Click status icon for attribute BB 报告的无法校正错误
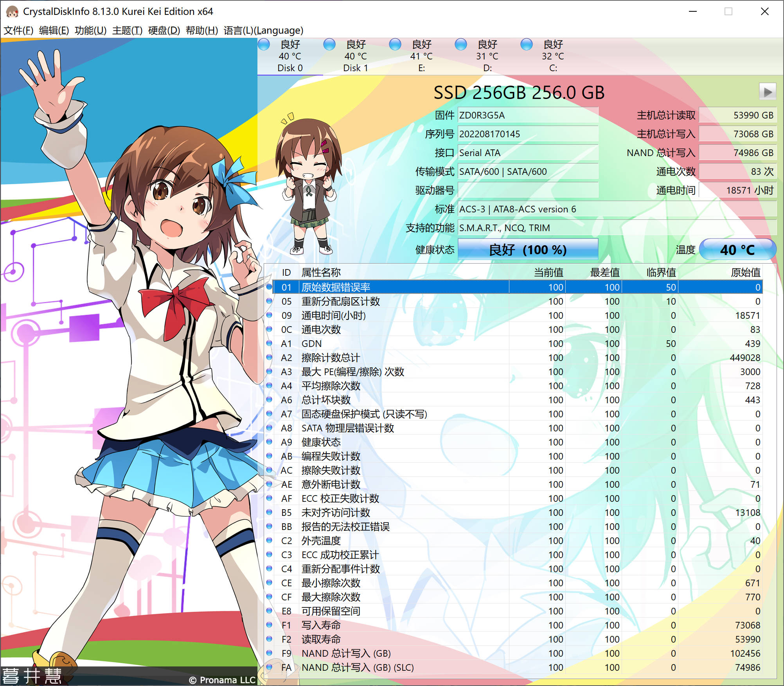 269,526
